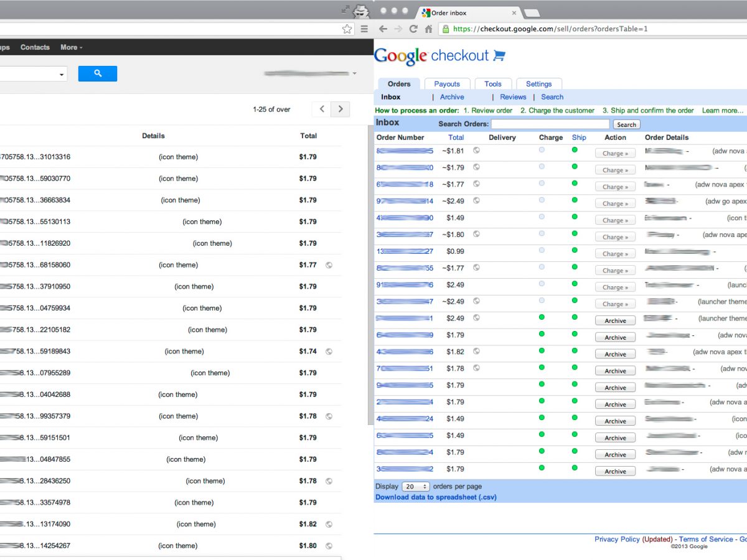Switch to the Payouts tab
This screenshot has width=747, height=560.
point(447,84)
